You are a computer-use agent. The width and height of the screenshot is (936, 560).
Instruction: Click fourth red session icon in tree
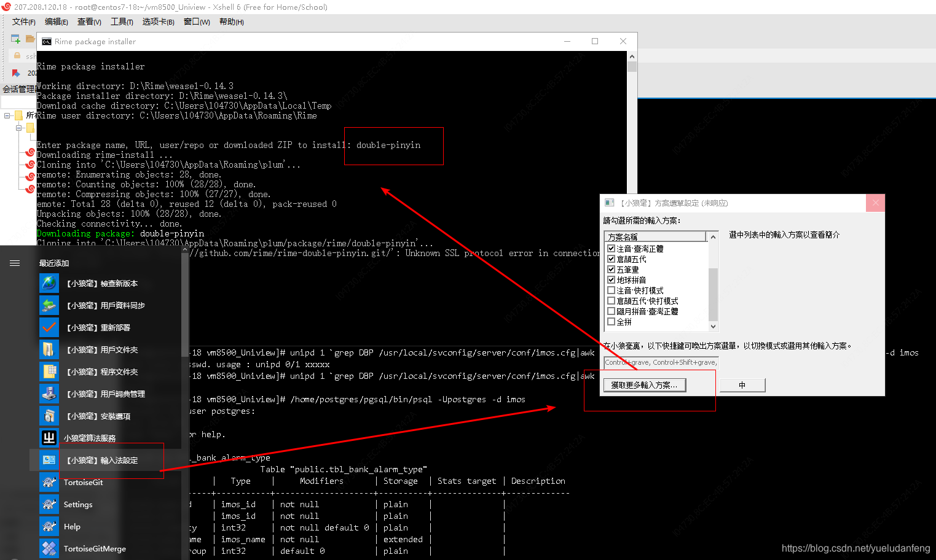[x=29, y=189]
